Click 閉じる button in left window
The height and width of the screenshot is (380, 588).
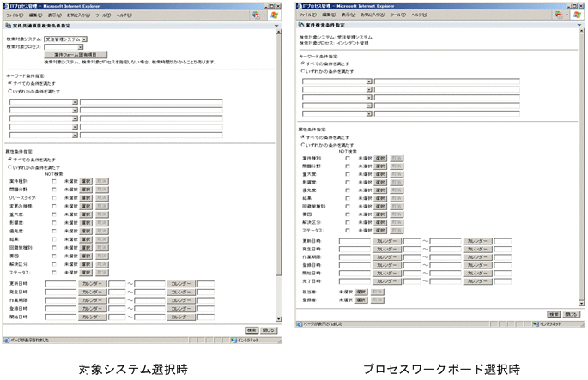pyautogui.click(x=268, y=330)
